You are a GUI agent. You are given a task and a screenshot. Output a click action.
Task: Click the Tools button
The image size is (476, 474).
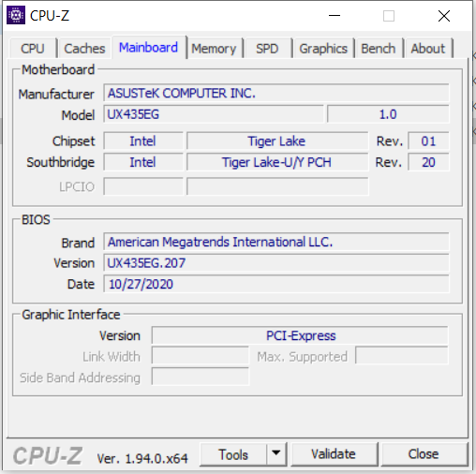233,454
